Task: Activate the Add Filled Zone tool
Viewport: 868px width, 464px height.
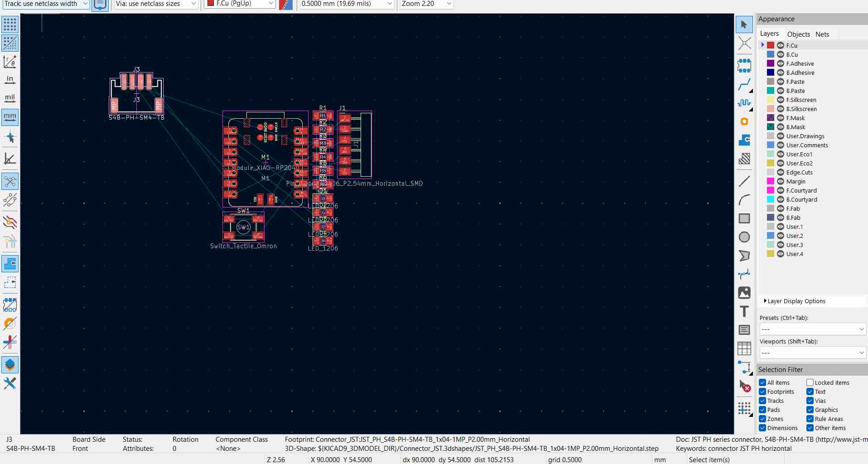Action: [x=744, y=140]
